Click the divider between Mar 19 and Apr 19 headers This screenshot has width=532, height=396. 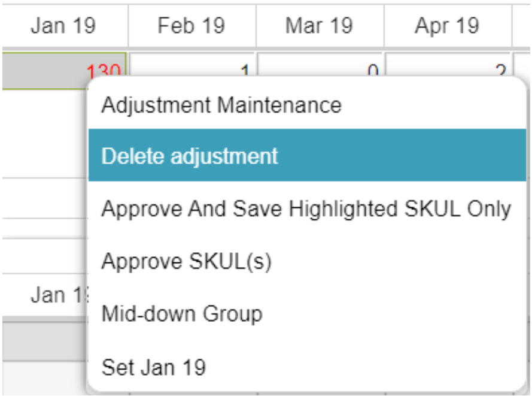(384, 26)
